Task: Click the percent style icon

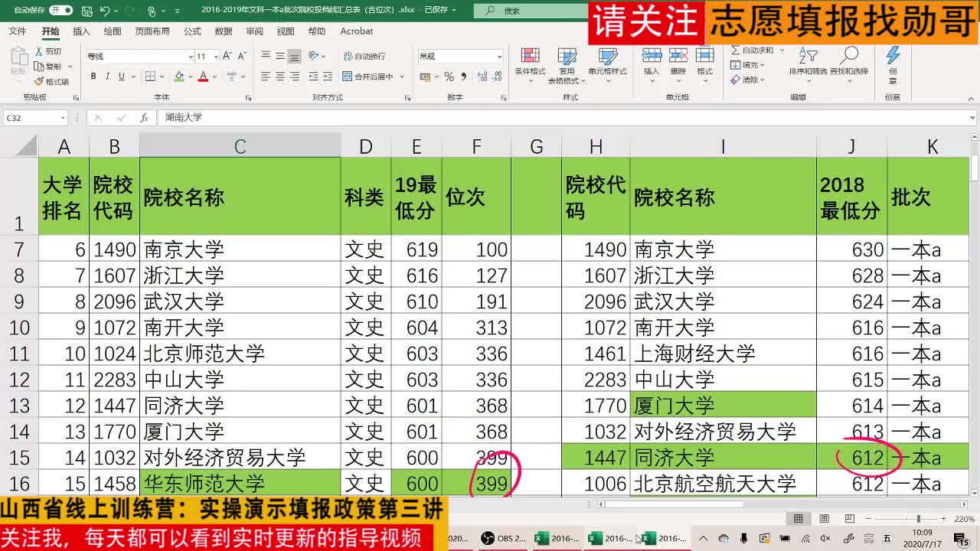Action: [449, 77]
